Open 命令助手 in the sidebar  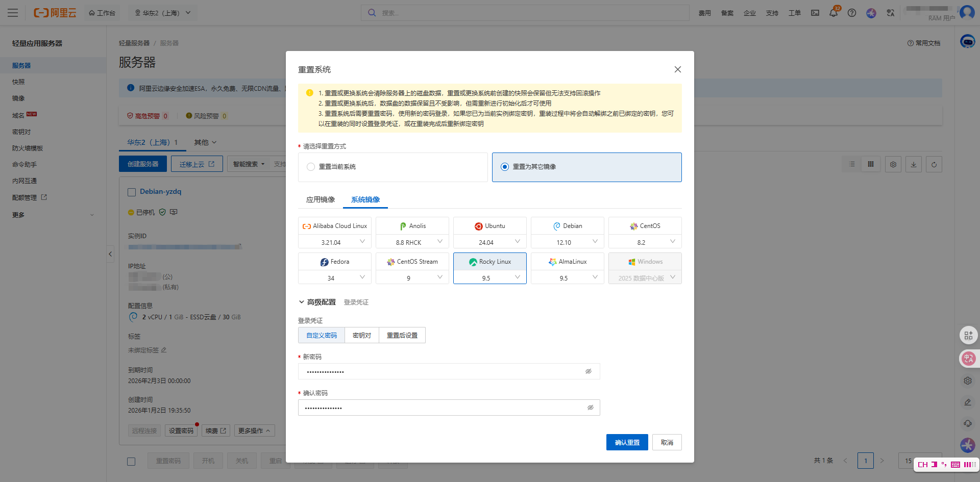(x=24, y=164)
